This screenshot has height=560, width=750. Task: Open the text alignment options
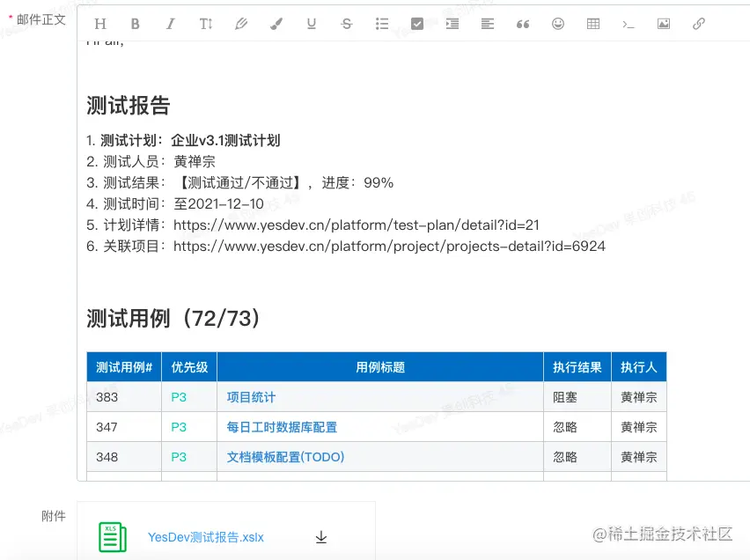click(x=487, y=25)
